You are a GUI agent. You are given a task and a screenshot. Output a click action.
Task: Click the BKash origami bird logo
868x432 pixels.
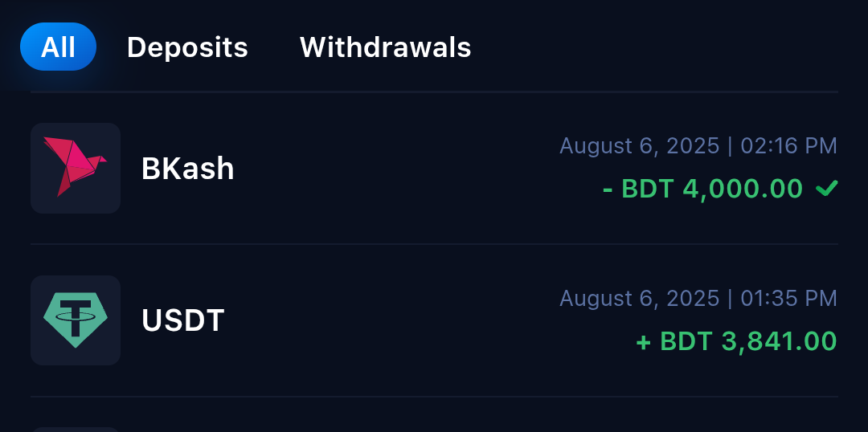pos(75,167)
